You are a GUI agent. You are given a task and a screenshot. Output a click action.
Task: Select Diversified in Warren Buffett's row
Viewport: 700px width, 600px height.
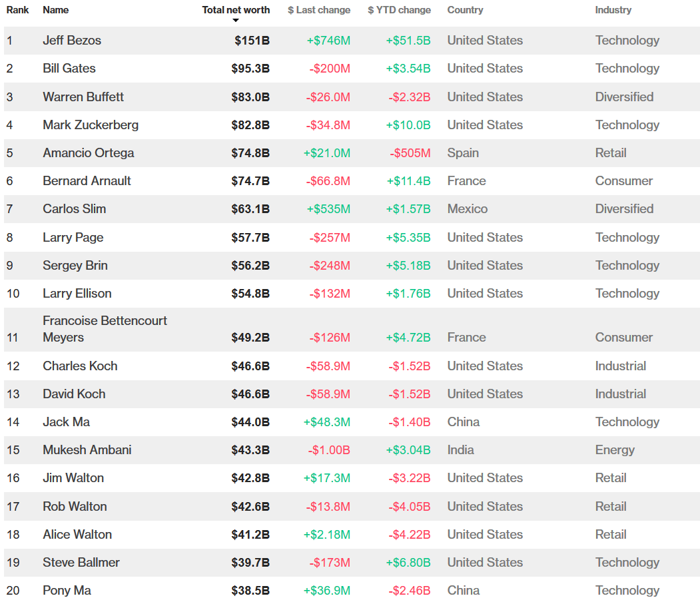click(x=624, y=97)
